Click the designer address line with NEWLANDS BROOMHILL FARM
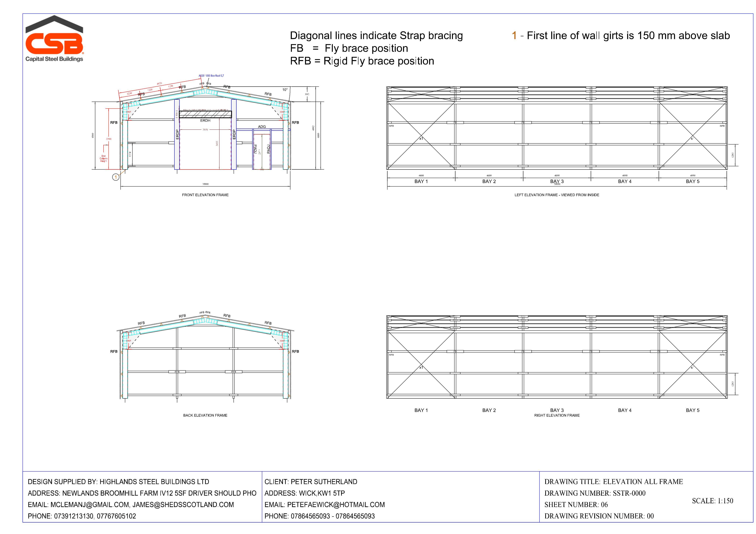This screenshot has height=534, width=756. point(142,494)
